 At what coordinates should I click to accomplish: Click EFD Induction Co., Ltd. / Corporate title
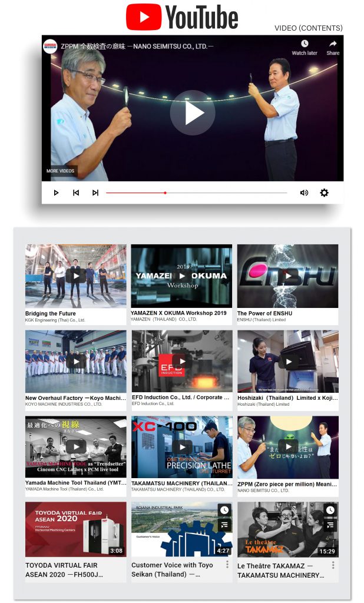181,397
